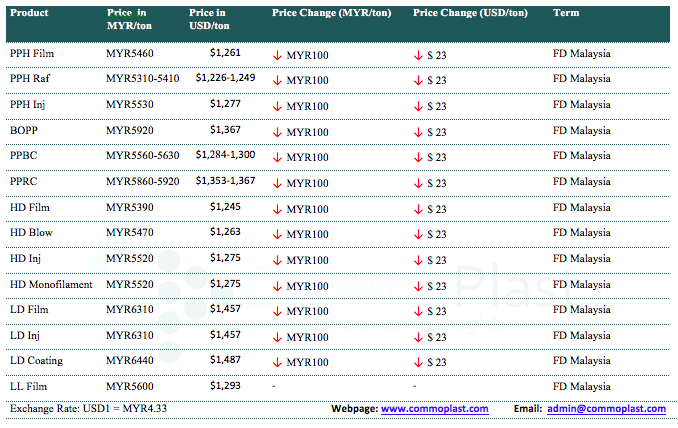Click the www.commoplast.com webpage link
Viewport: 678px width, 428px height.
pos(434,409)
